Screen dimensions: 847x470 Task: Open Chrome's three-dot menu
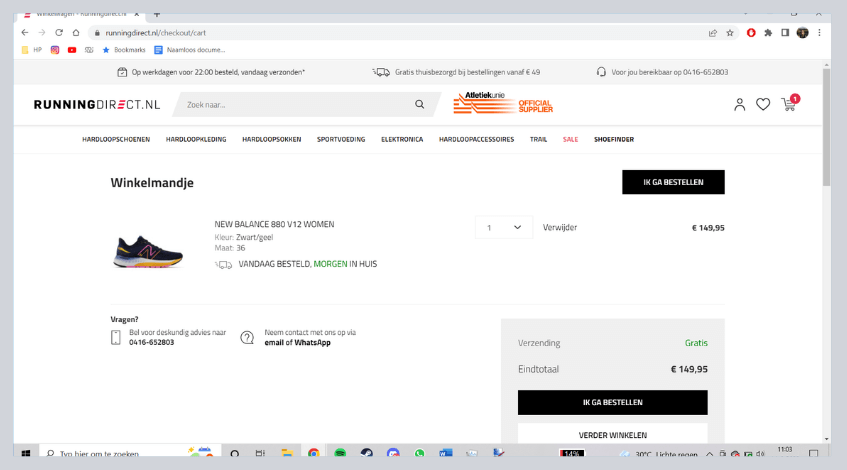pos(818,32)
